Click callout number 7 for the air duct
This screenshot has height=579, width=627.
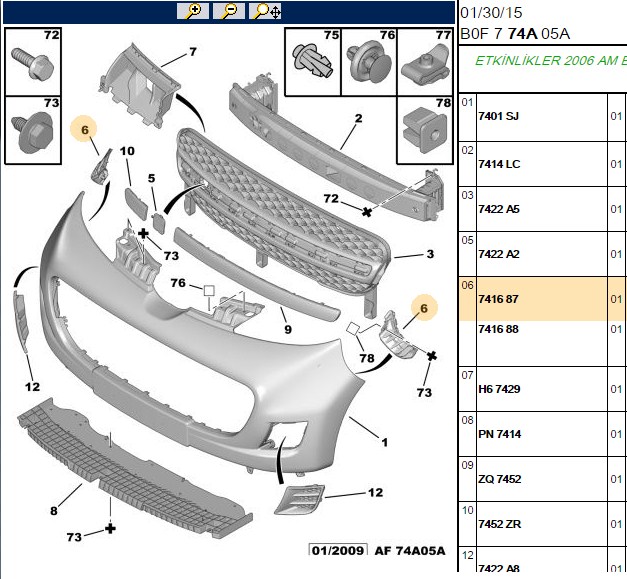tap(193, 52)
